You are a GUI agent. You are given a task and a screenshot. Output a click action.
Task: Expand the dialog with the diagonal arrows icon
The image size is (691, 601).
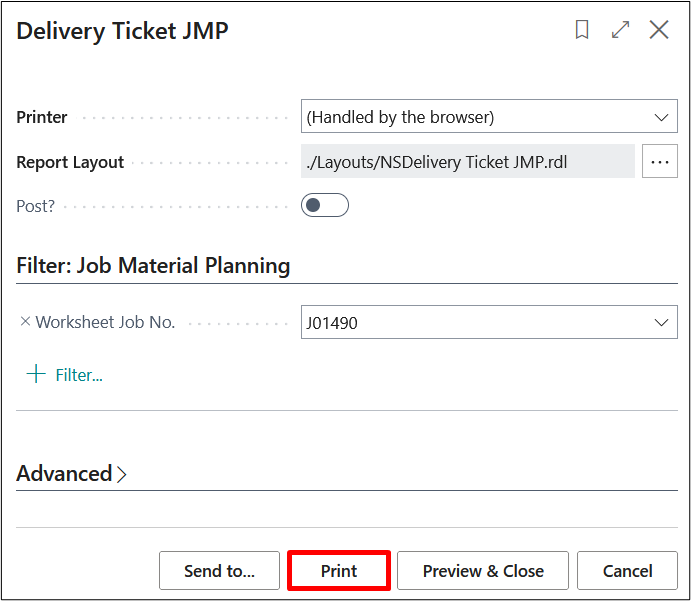(621, 30)
